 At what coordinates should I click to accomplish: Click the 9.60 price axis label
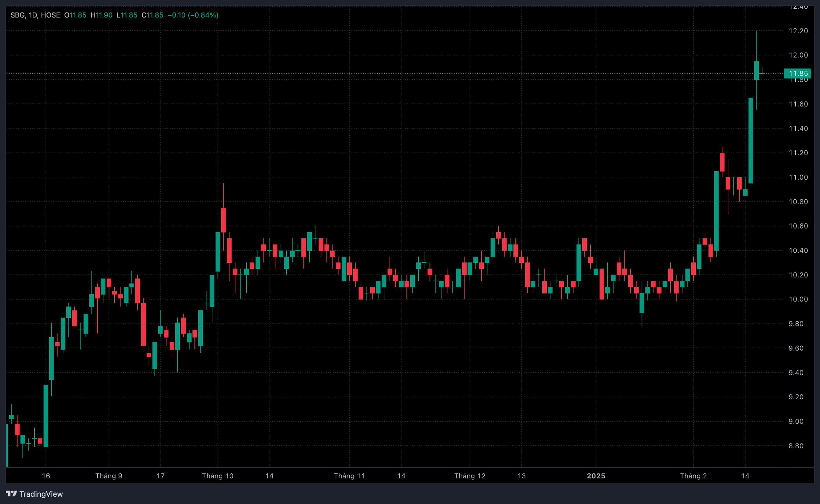pyautogui.click(x=796, y=348)
